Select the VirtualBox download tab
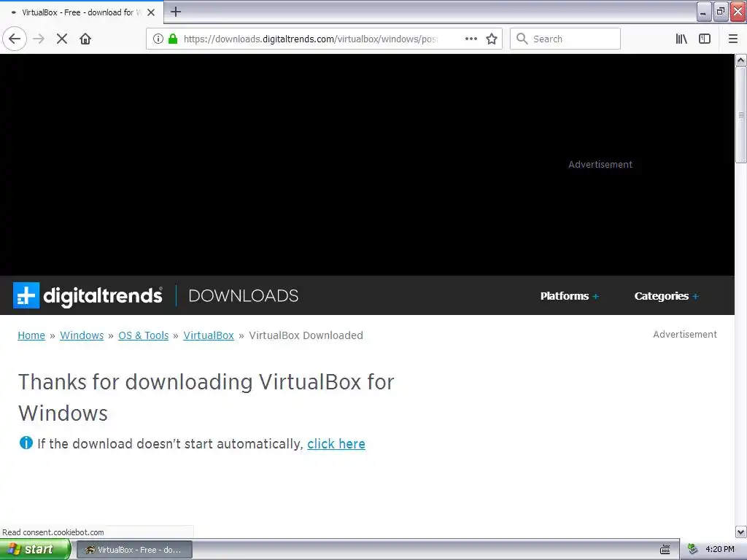Screen dimensions: 747x560 pyautogui.click(x=82, y=12)
